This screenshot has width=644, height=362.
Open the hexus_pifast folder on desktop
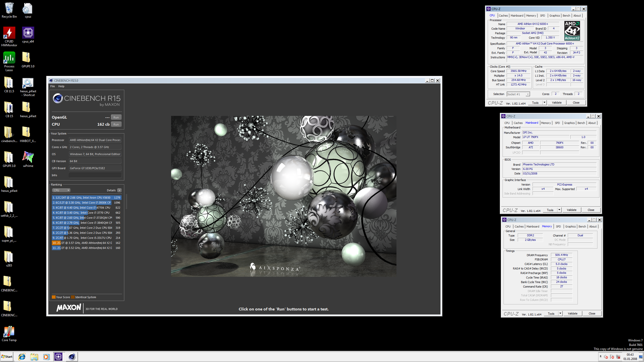point(9,184)
